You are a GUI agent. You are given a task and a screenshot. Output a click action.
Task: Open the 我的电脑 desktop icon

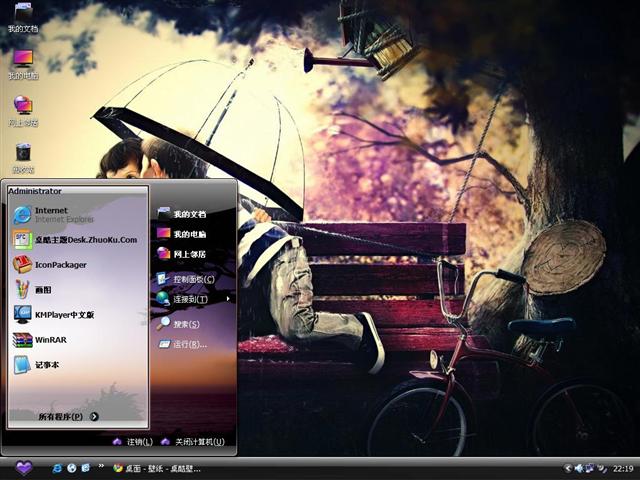23,64
